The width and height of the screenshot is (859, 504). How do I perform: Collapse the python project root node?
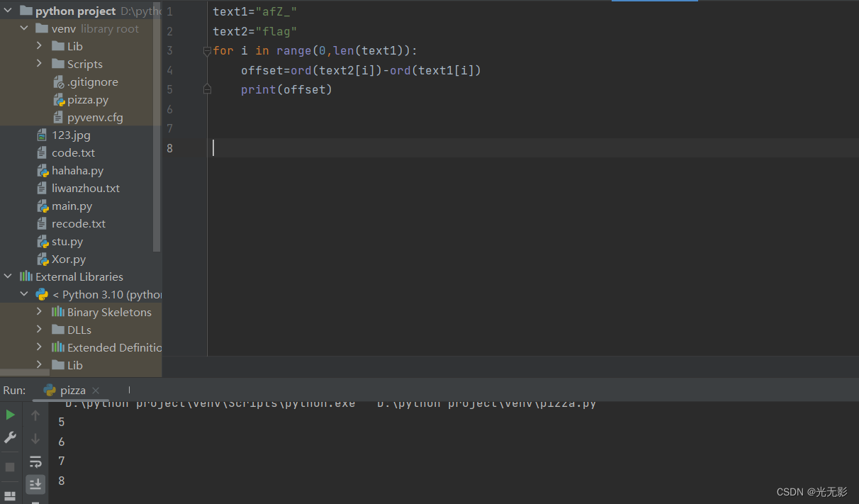(8, 11)
